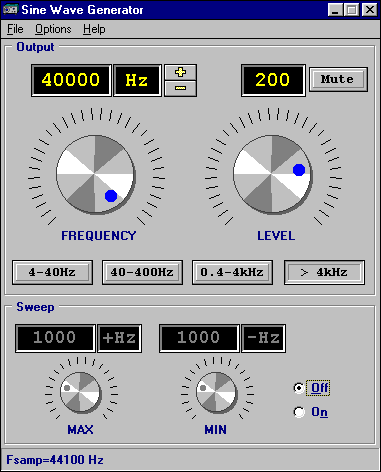Click the Hz unit display box
Image resolution: width=381 pixels, height=472 pixels.
pos(137,80)
